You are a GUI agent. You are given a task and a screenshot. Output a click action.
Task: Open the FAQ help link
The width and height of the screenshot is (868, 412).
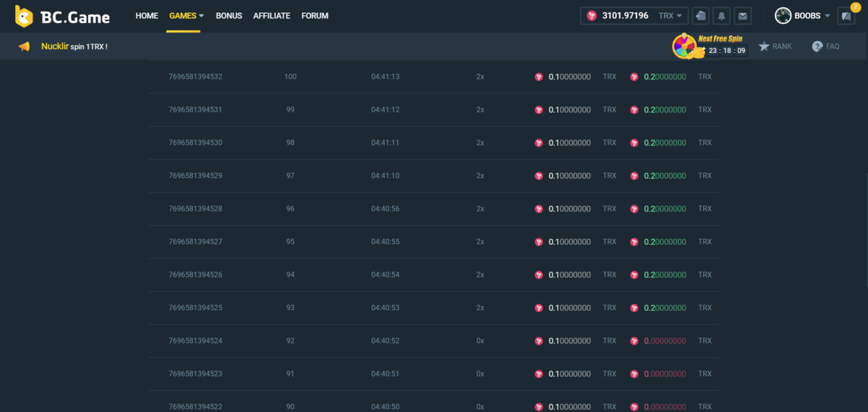coord(825,46)
